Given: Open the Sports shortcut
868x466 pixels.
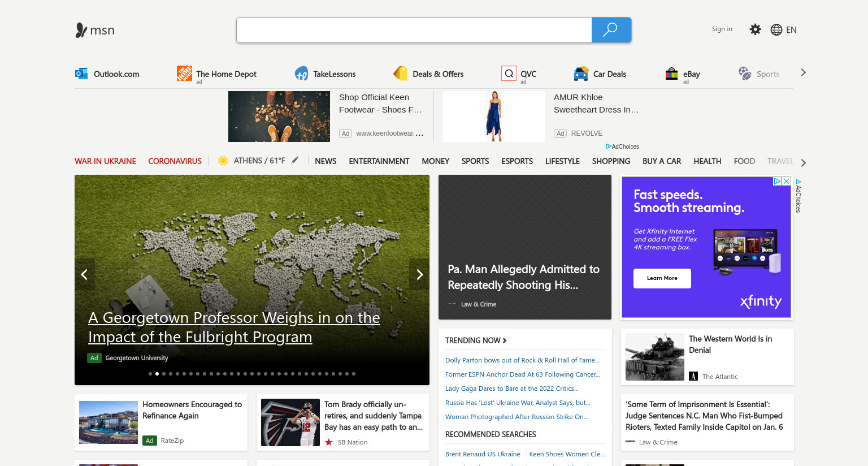Looking at the screenshot, I should (x=758, y=74).
